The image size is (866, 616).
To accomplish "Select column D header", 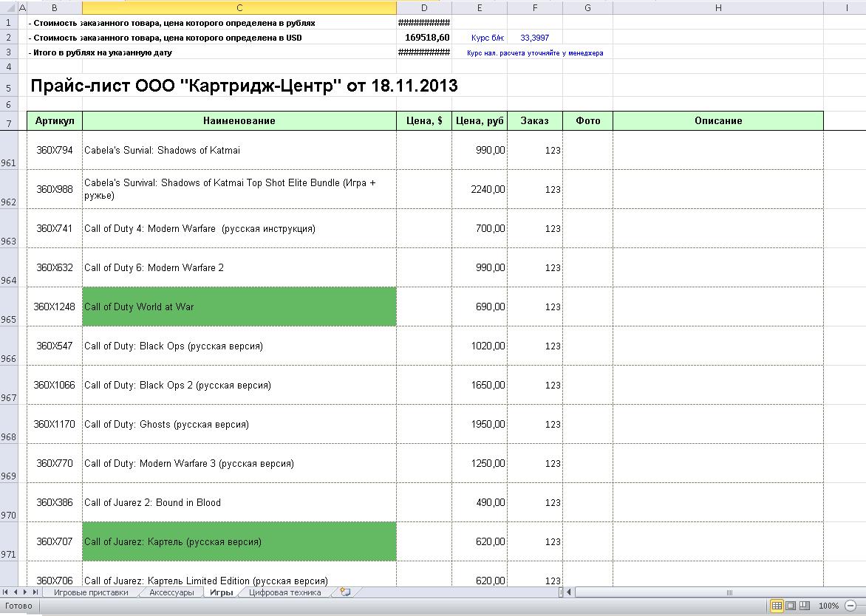I will click(x=423, y=7).
